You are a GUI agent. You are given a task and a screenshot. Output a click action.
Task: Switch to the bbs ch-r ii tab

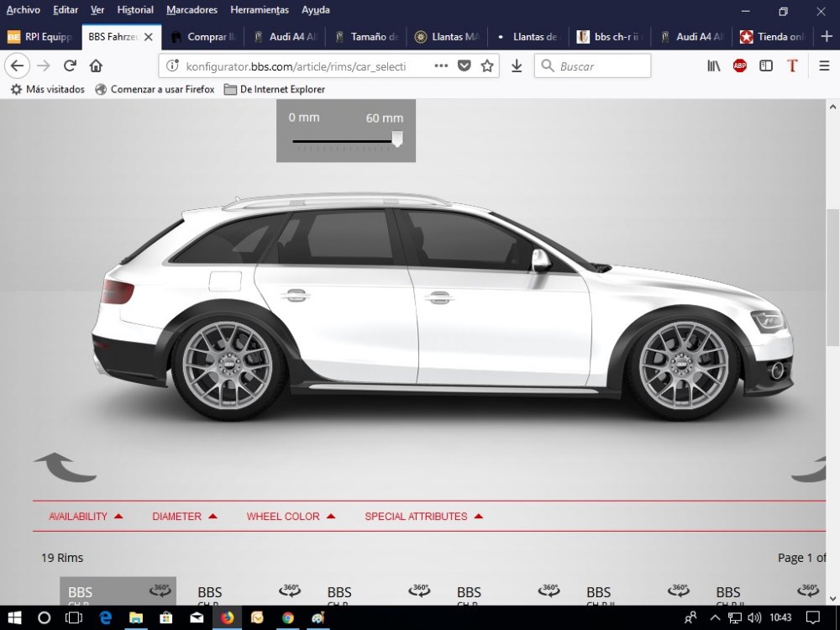[x=610, y=36]
